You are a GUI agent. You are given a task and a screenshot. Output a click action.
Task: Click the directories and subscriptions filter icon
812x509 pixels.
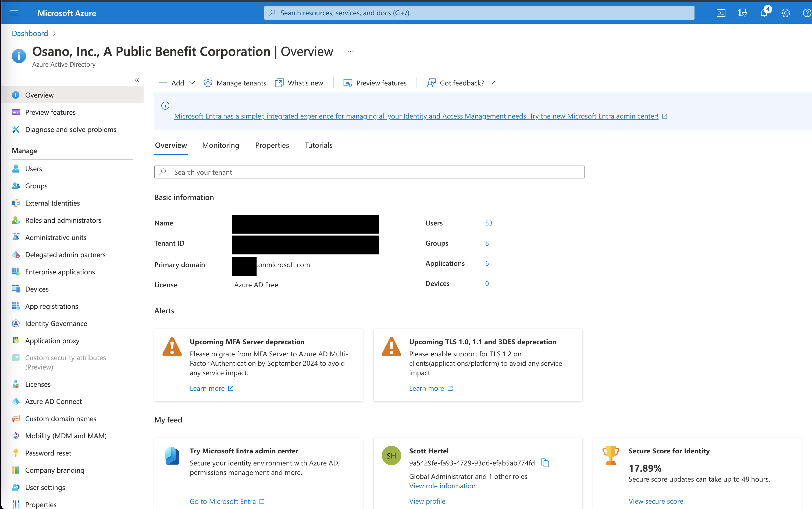[742, 13]
